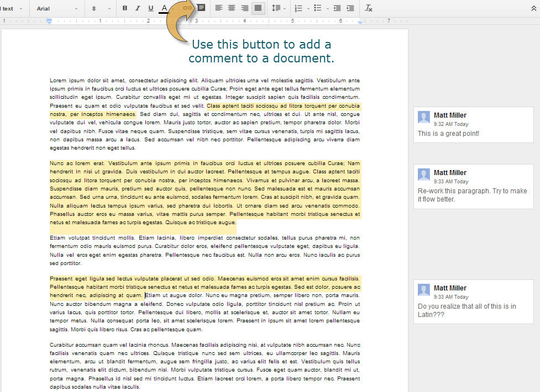Click the "9:32 AM Today" timestamp
This screenshot has width=540, height=392.
click(x=451, y=124)
